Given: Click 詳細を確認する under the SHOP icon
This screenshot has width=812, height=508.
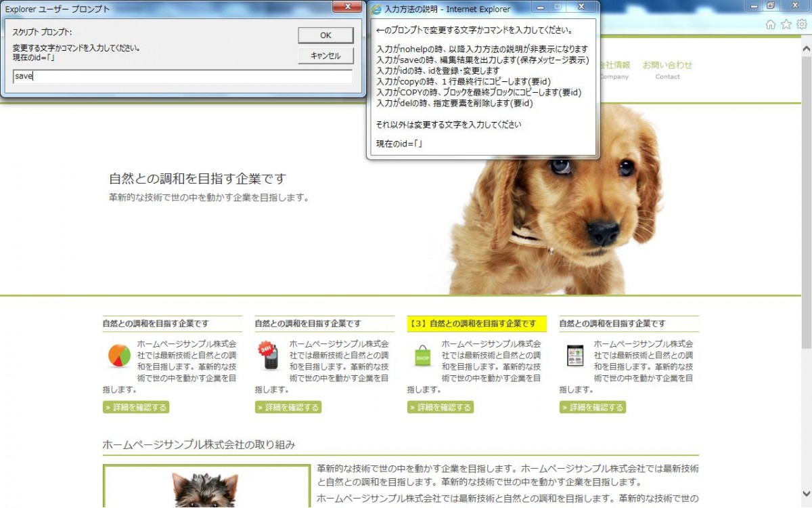Looking at the screenshot, I should click(441, 407).
